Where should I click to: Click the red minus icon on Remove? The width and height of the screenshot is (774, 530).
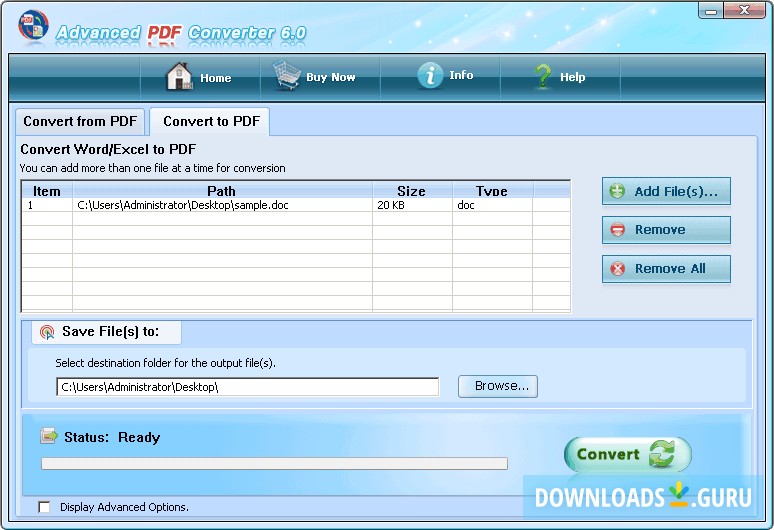click(x=618, y=229)
